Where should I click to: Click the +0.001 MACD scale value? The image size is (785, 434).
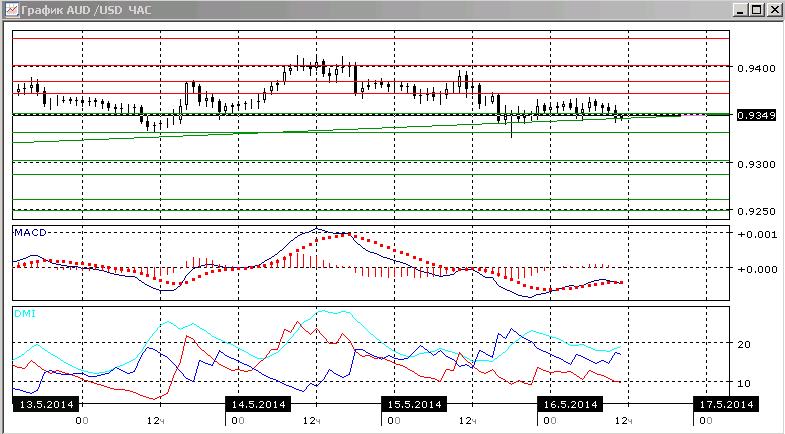click(x=757, y=234)
